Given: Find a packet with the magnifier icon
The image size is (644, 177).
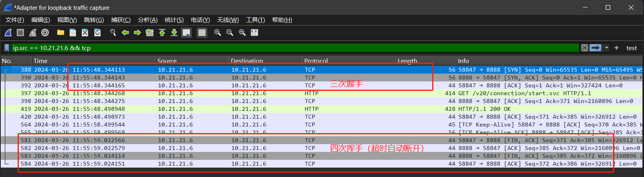Looking at the screenshot, I should pyautogui.click(x=113, y=33).
